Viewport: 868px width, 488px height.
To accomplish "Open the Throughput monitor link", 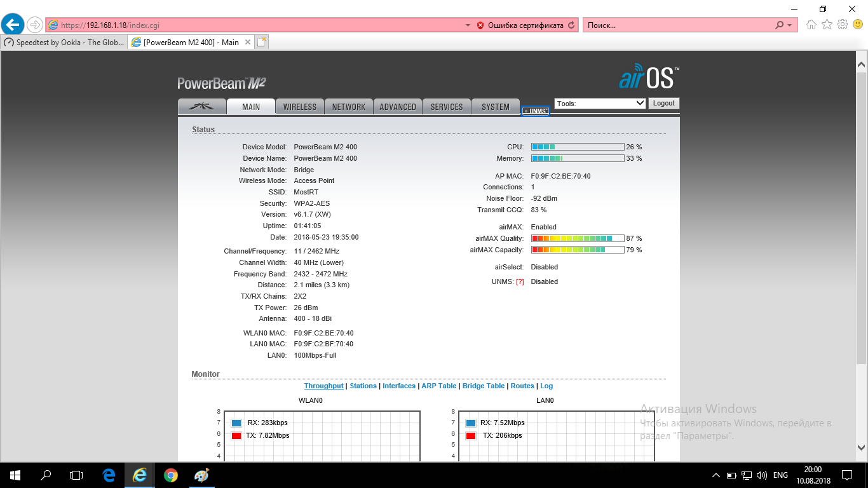I will 323,386.
